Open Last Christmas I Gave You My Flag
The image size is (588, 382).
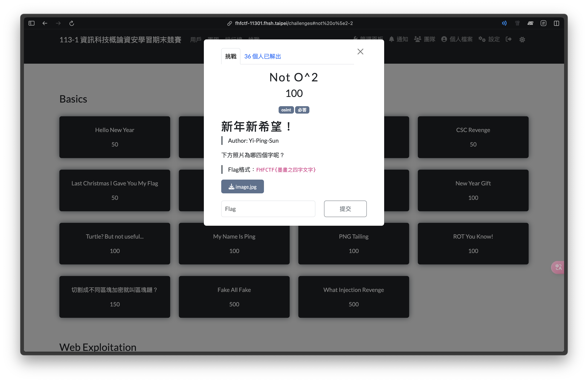[115, 190]
